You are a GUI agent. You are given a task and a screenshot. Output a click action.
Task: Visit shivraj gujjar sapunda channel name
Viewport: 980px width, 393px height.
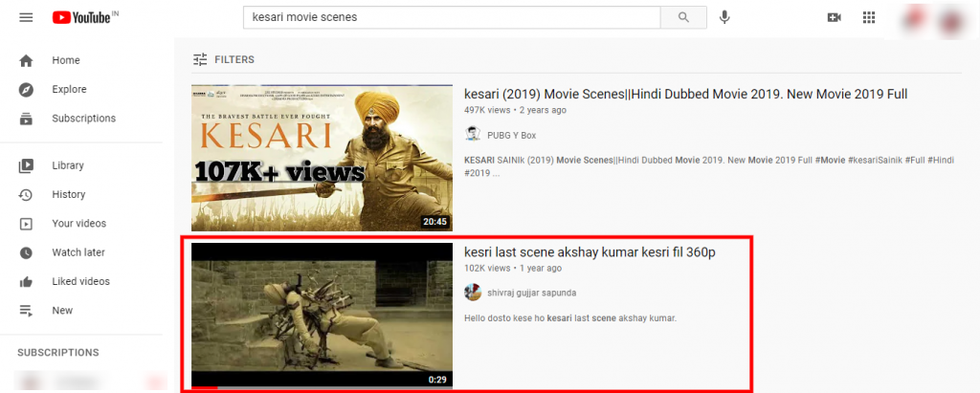tap(532, 293)
